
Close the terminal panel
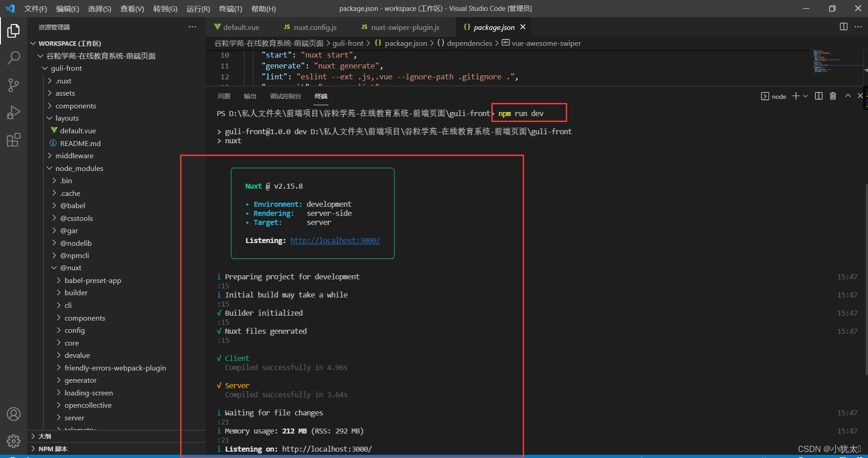click(860, 96)
